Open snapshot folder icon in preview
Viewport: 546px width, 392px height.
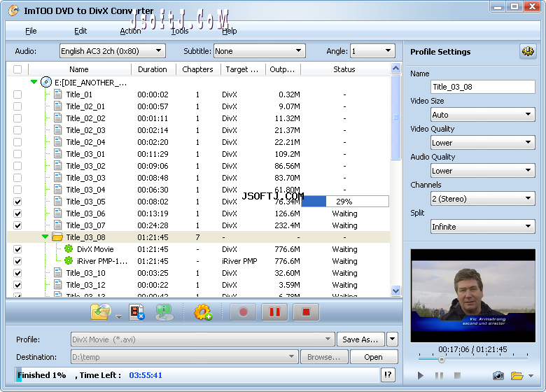517,376
